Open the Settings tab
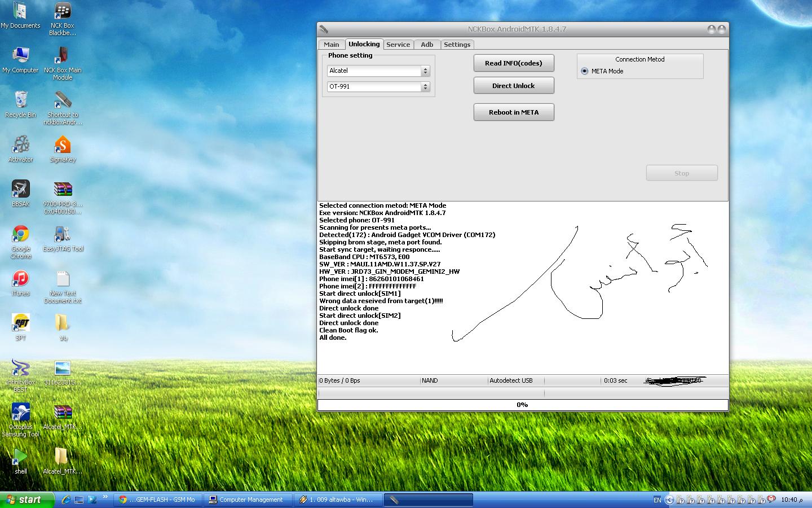Screen dimensions: 812x508 pos(457,45)
